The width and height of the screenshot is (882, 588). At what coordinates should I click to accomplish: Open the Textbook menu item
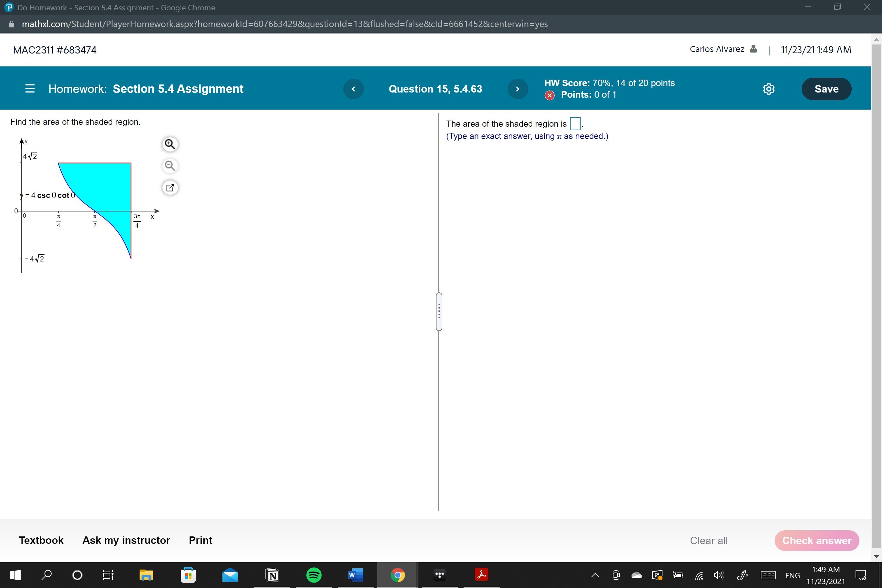click(x=41, y=540)
